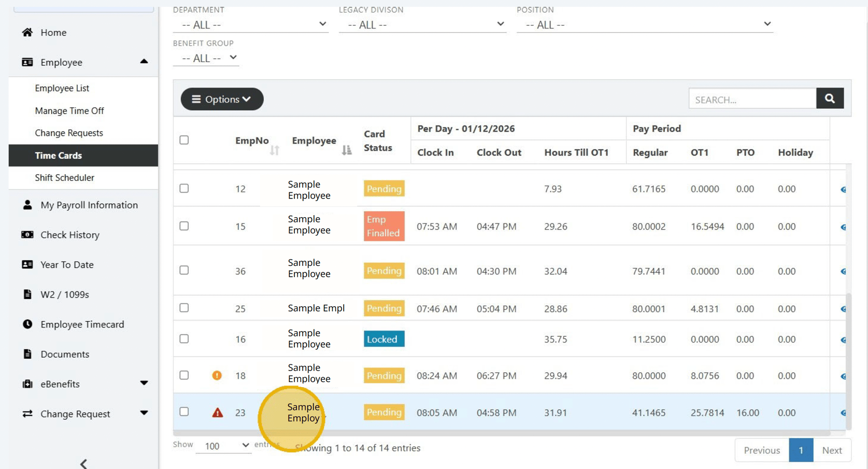Open Shift Scheduler page
Screen dimensions: 868x469
click(64, 177)
